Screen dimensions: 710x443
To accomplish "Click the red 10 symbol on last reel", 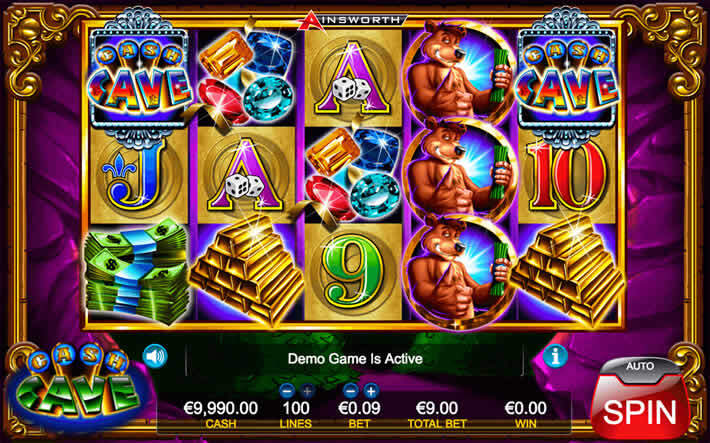I will point(566,176).
